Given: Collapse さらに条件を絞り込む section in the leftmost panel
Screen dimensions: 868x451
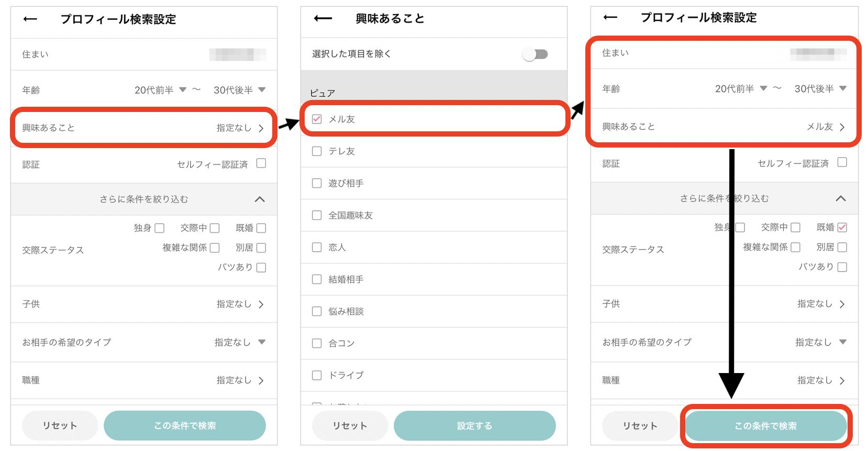Looking at the screenshot, I should point(260,199).
